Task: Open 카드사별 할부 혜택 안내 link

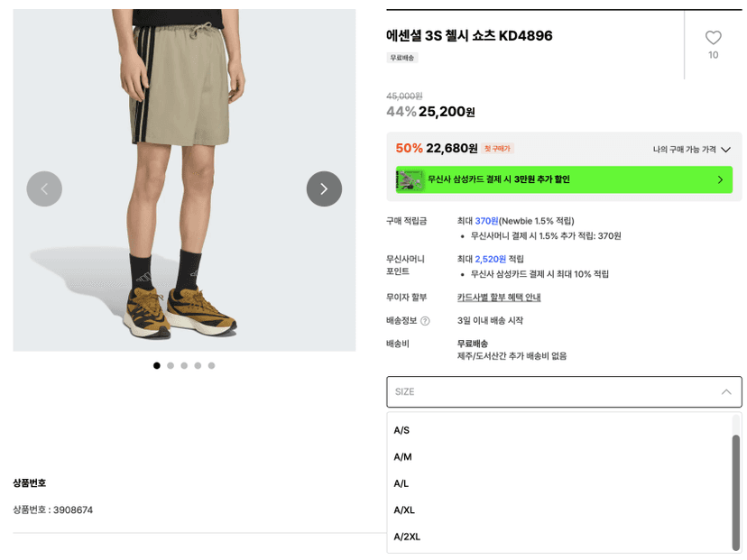Action: pyautogui.click(x=499, y=298)
